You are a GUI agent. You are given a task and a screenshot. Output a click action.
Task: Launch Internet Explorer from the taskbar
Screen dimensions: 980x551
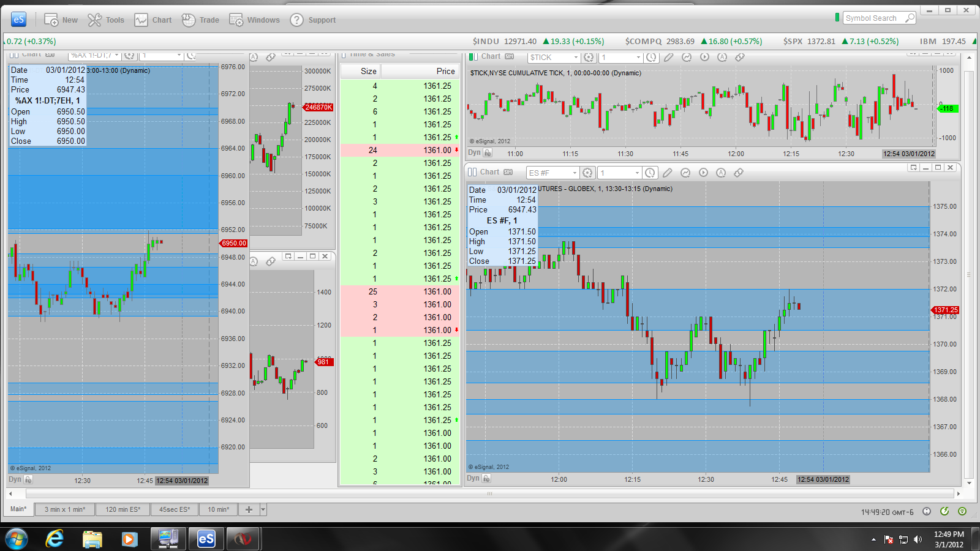click(55, 539)
